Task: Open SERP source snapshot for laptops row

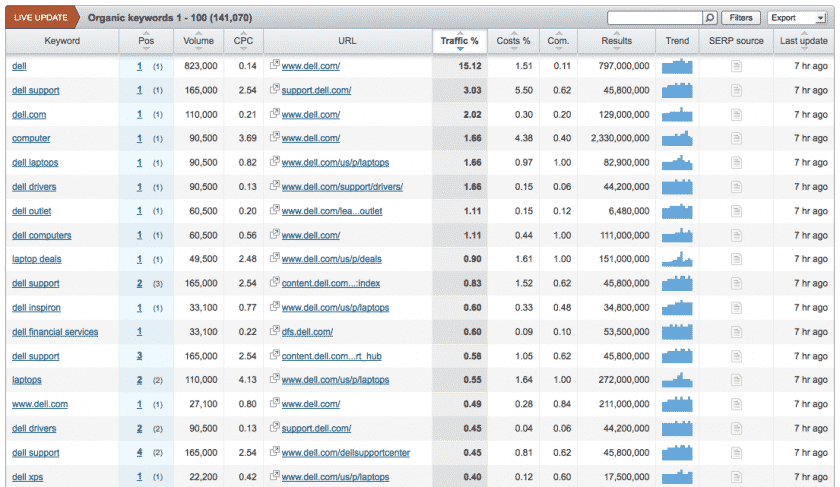Action: [x=736, y=380]
